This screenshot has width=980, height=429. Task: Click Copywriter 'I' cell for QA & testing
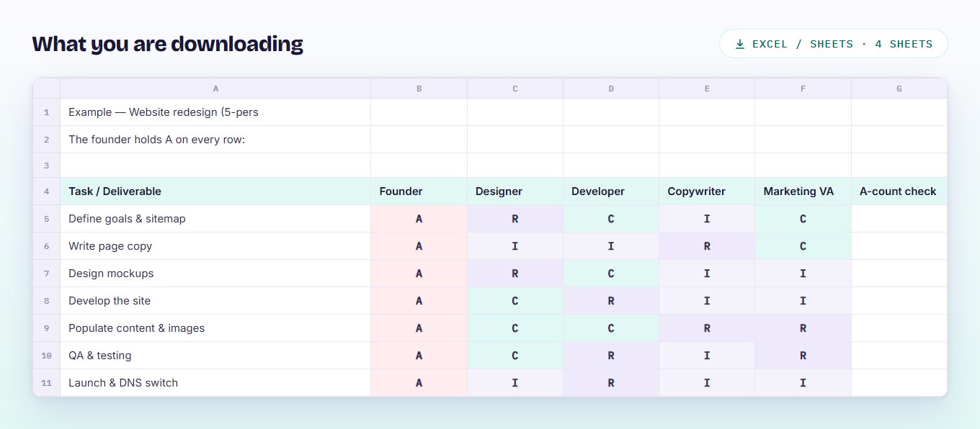click(x=707, y=356)
